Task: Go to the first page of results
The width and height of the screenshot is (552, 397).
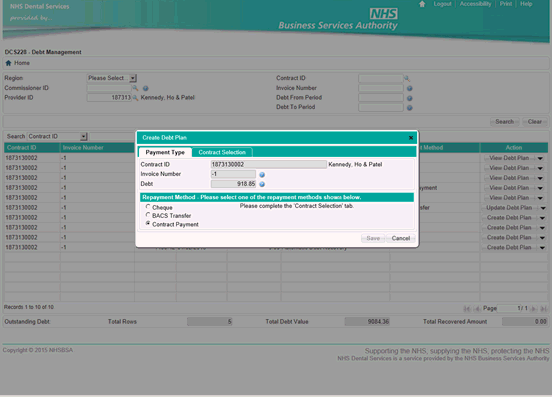Action: tap(467, 309)
